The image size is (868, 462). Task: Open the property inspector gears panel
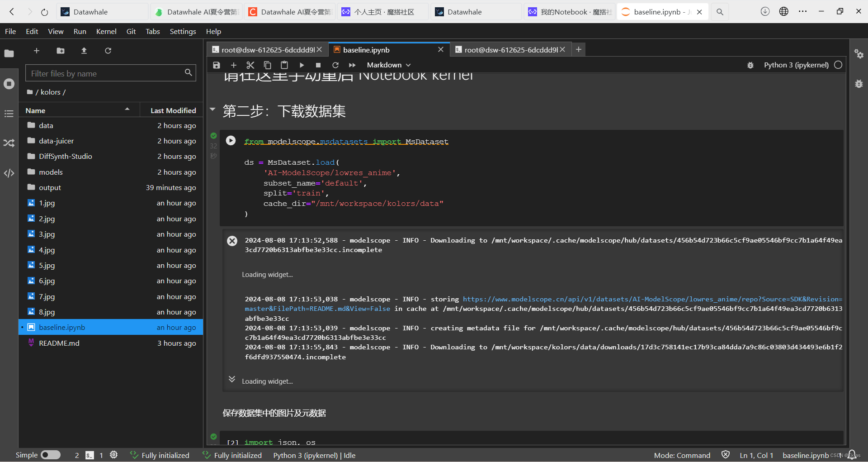[859, 54]
